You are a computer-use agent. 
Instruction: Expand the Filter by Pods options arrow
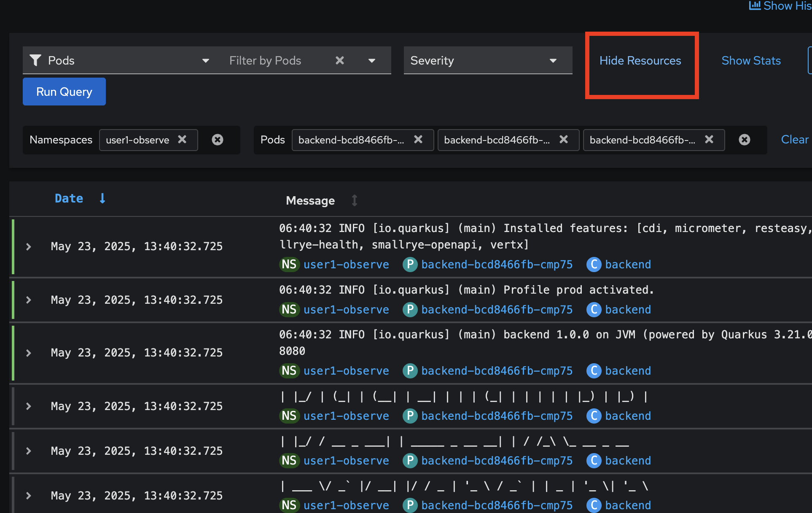click(x=372, y=60)
